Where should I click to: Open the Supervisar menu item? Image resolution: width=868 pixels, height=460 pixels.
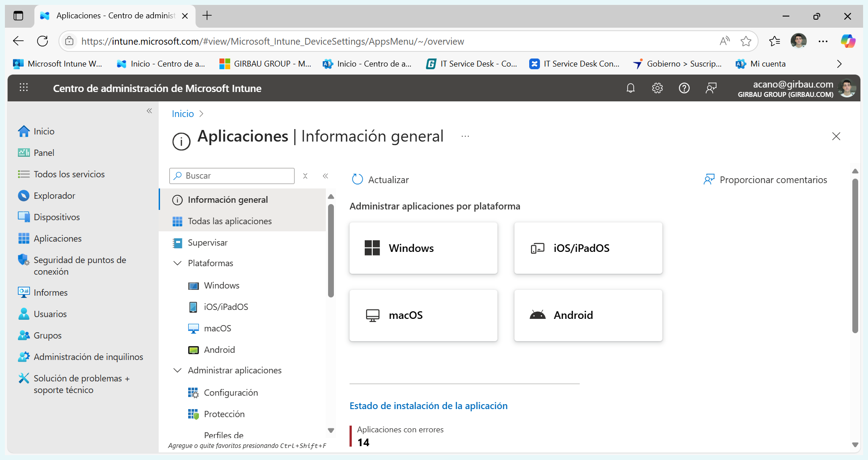click(207, 243)
